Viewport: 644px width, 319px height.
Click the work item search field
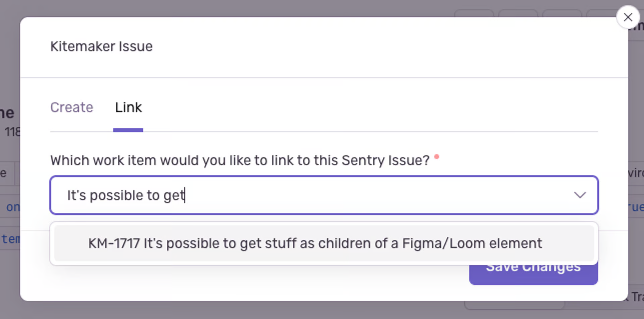point(302,195)
